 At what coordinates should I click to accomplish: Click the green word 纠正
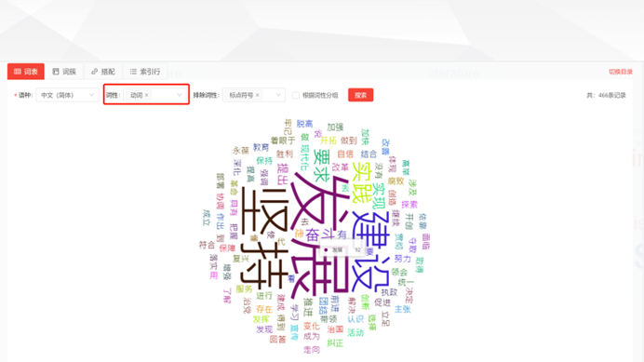(335, 342)
